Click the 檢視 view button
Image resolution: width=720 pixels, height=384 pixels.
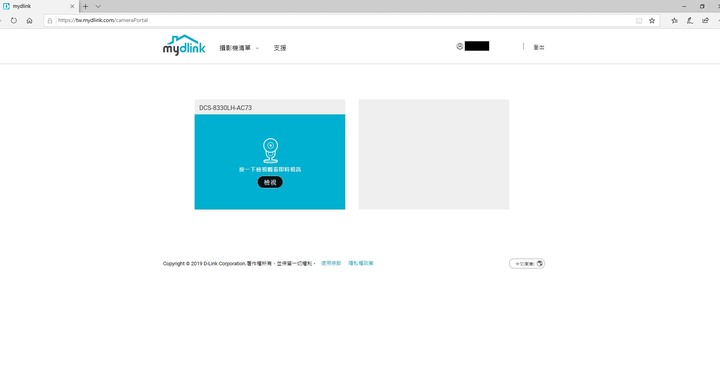pyautogui.click(x=270, y=182)
